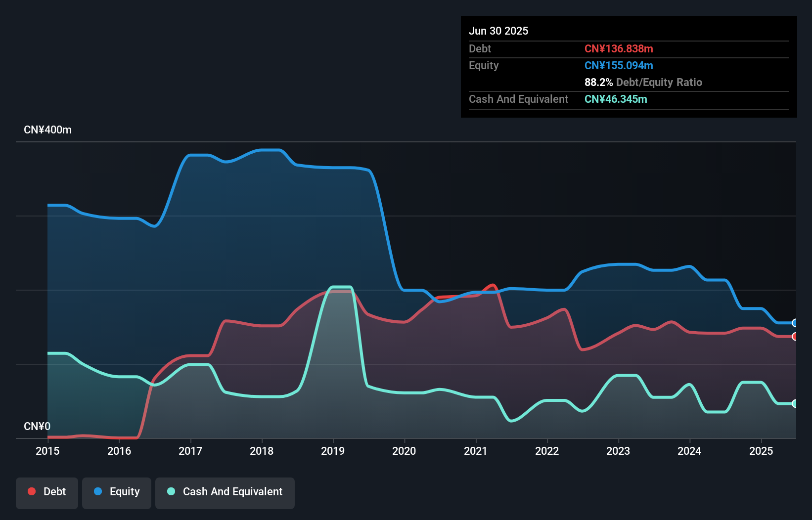Click the red Debt legend dot
This screenshot has width=812, height=520.
pyautogui.click(x=32, y=491)
